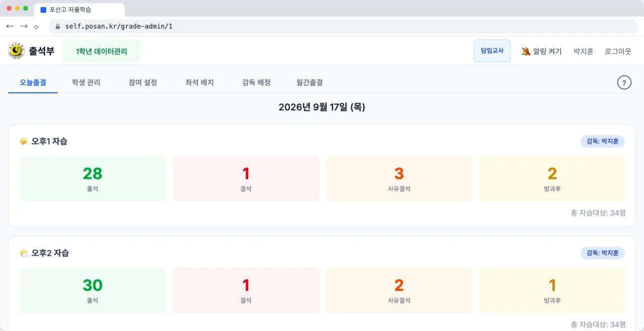Select the 오늘출결 tab
644x331 pixels.
tap(33, 83)
